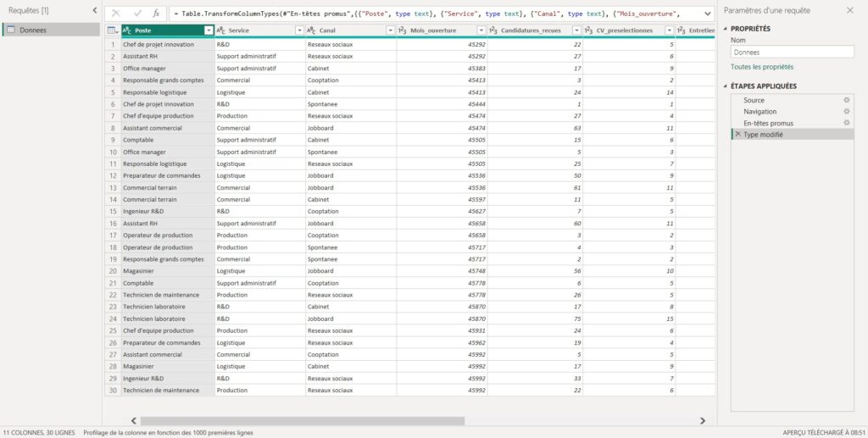Click the Candidatures_recues value 63
Viewport: 868px width, 438px height.
point(535,128)
